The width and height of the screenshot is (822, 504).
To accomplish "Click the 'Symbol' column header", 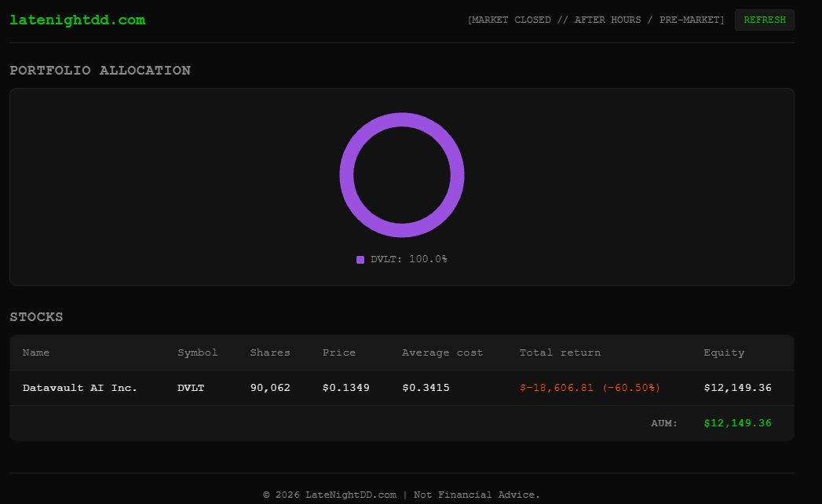I will 198,352.
